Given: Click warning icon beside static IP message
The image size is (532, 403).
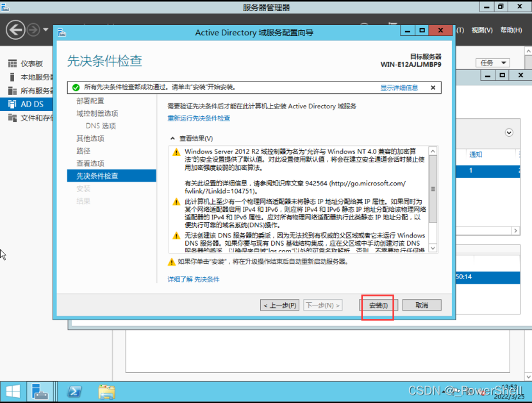Looking at the screenshot, I should coord(176,202).
